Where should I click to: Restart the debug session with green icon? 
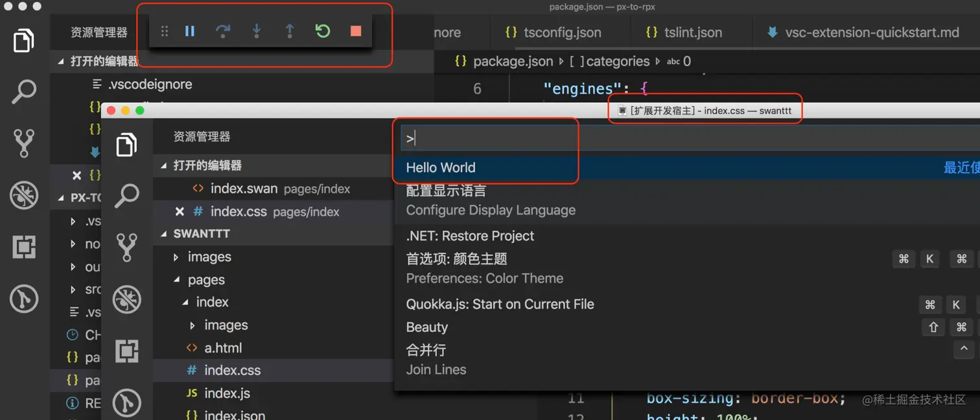point(322,31)
